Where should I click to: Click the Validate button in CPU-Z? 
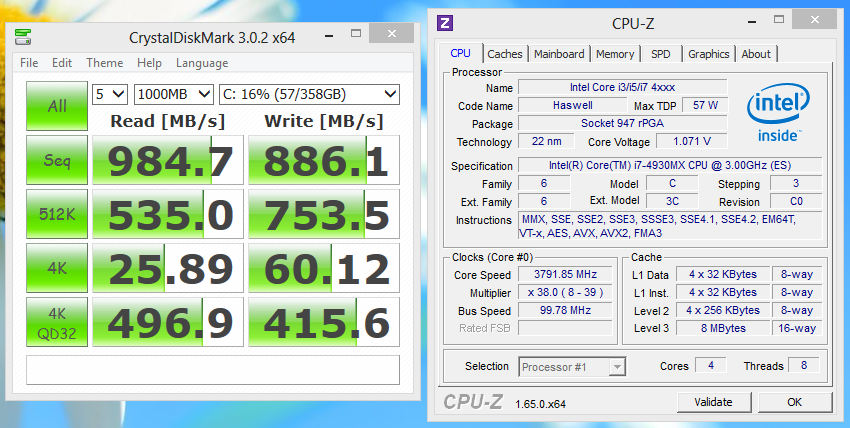tap(713, 402)
